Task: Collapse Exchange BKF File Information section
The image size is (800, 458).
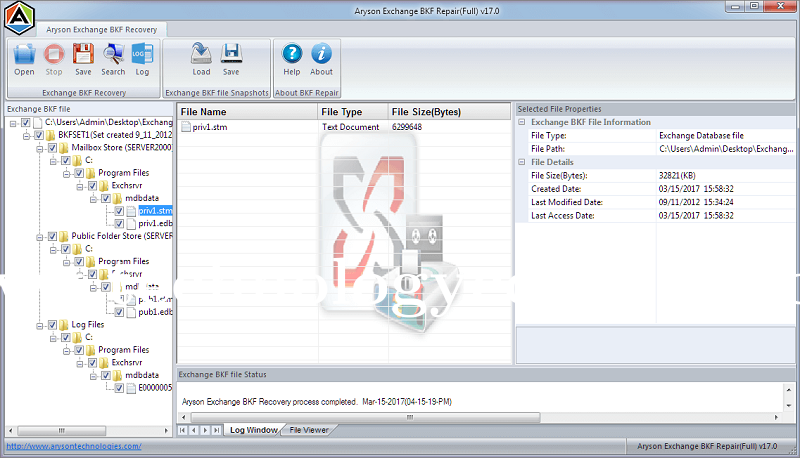Action: tap(521, 122)
